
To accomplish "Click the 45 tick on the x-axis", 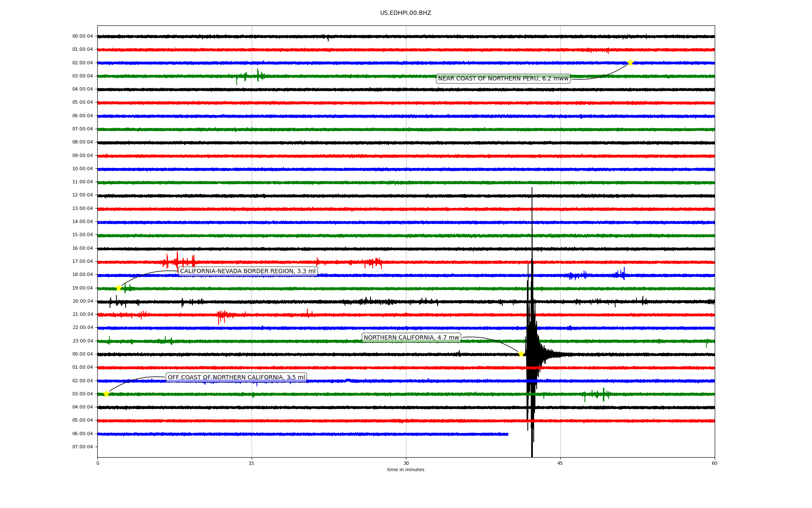I will tap(560, 463).
